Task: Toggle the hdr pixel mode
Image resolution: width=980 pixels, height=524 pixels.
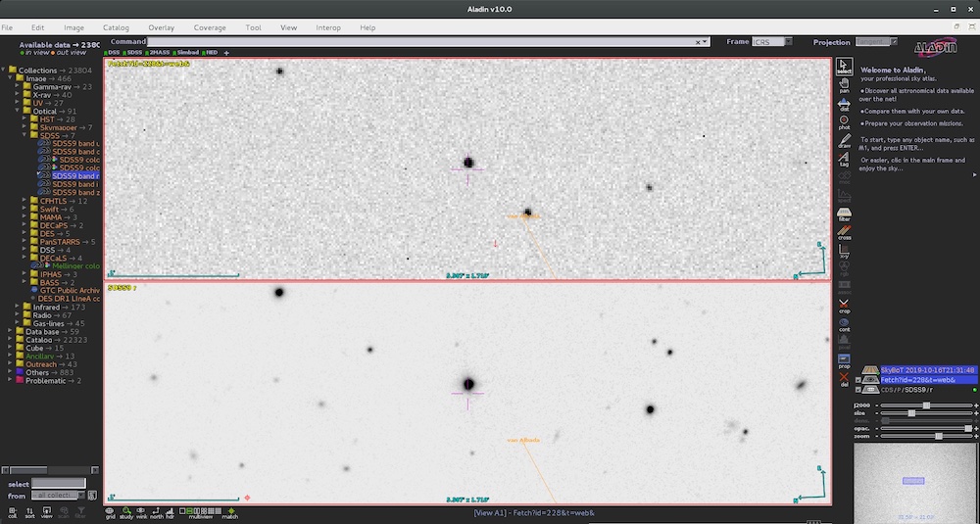Action: (170, 513)
